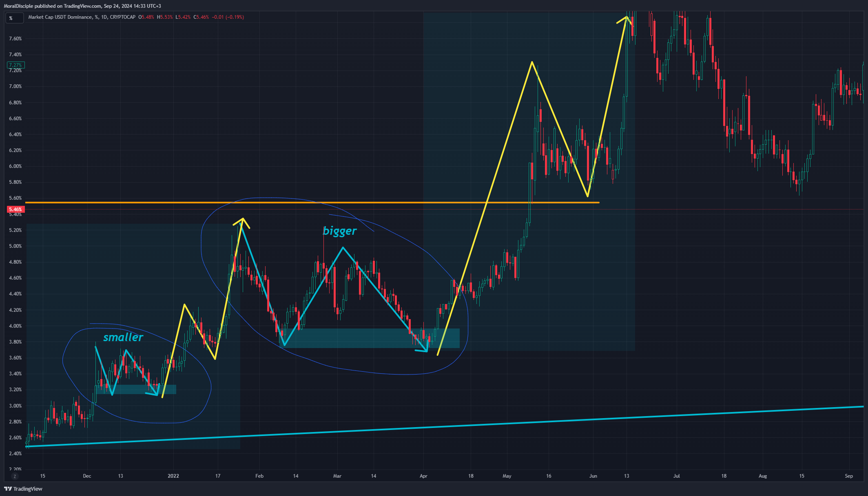Click the green 7.27% price label
868x496 pixels.
(x=15, y=65)
